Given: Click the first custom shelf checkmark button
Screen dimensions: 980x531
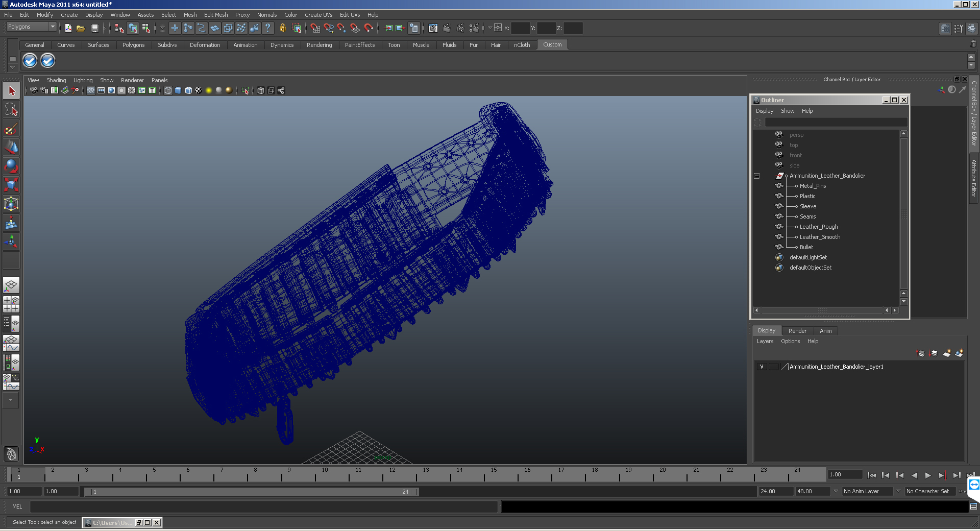Looking at the screenshot, I should [x=30, y=61].
